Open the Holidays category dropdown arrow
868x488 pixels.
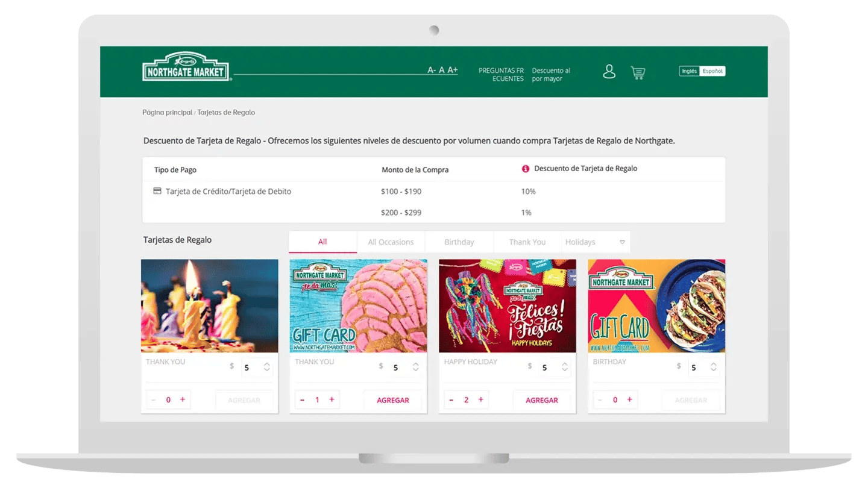pyautogui.click(x=622, y=242)
